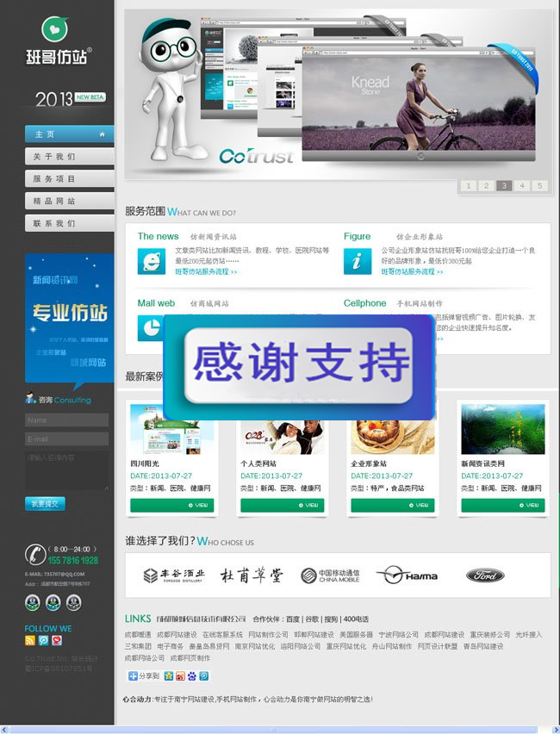Click the telephone icon beside 155 7816 1928
This screenshot has height=734, width=560.
coord(35,554)
